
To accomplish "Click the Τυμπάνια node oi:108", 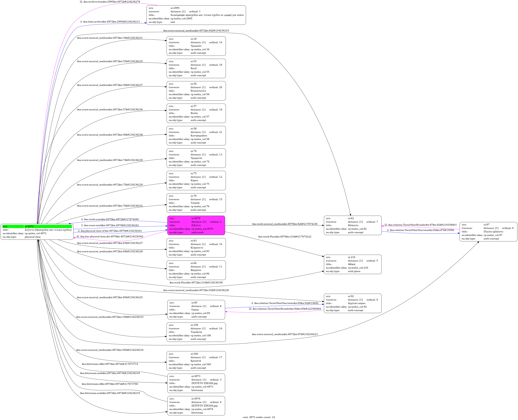I will click(x=196, y=332).
